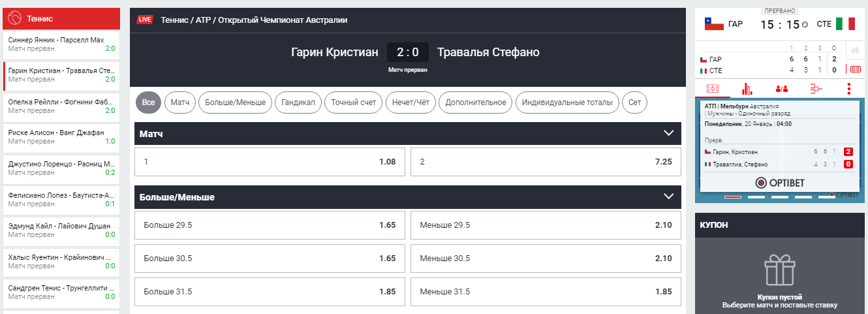This screenshot has width=868, height=314.
Task: Open the tournament bracket icon
Action: [816, 89]
